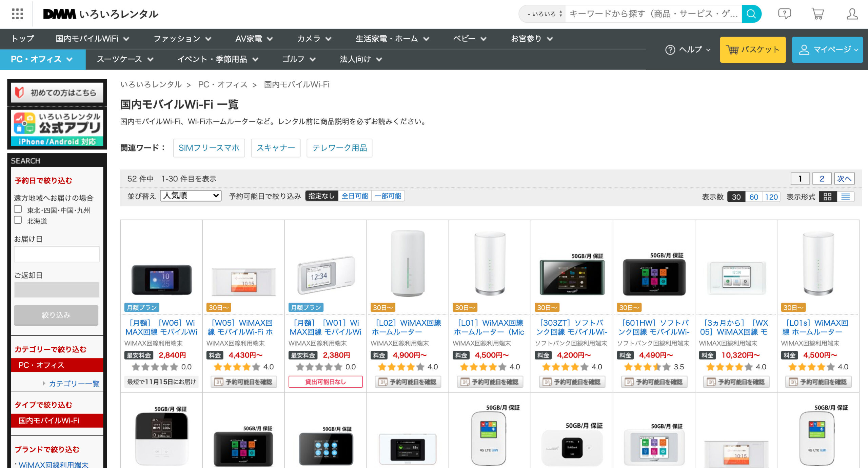This screenshot has width=868, height=468.
Task: Expand 生活家電・ホーム nav menu
Action: [x=392, y=39]
